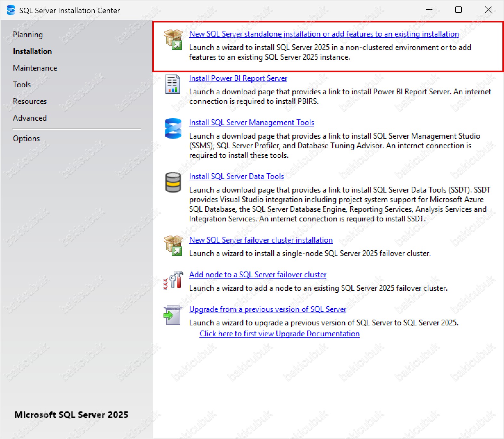Launch New SQL Server standalone installation link
Screen dimensions: 504x439
coord(324,34)
